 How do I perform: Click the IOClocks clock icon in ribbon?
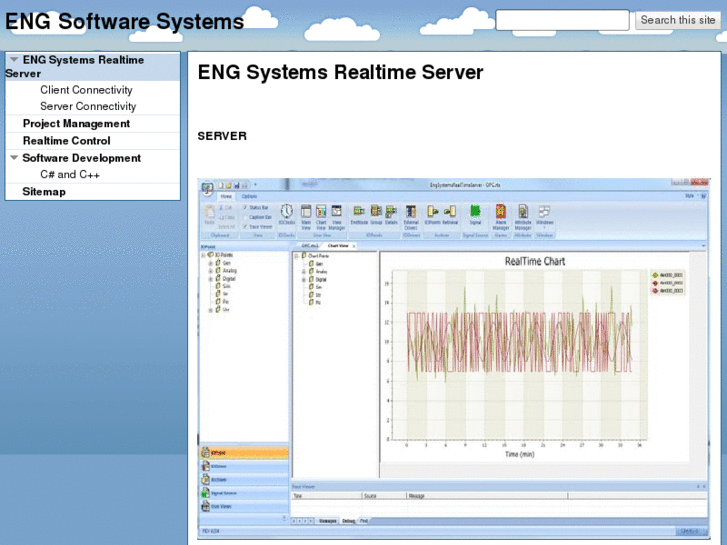click(286, 211)
